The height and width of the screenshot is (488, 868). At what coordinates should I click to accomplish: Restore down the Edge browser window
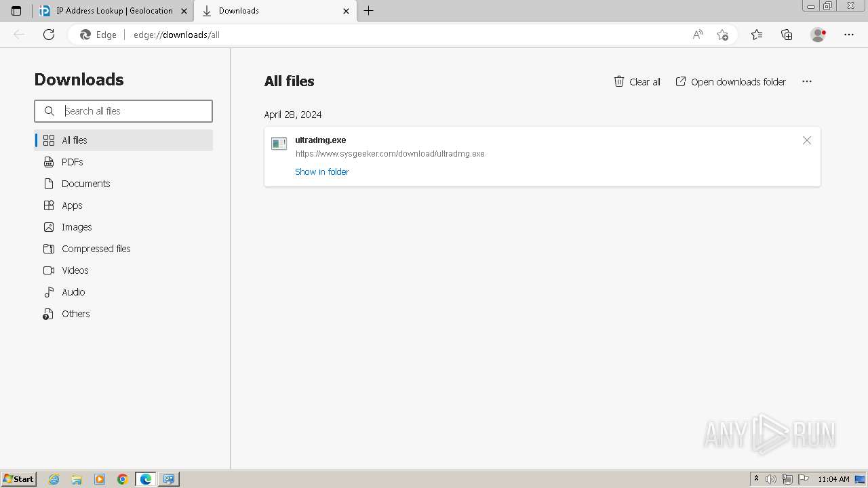click(x=827, y=6)
